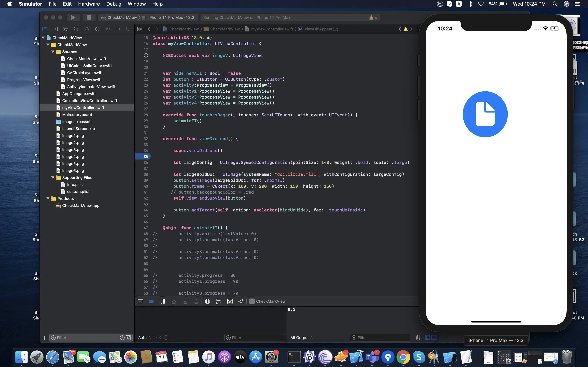The height and width of the screenshot is (367, 588).
Task: Open the Find navigator magnifier icon
Action: [76, 29]
